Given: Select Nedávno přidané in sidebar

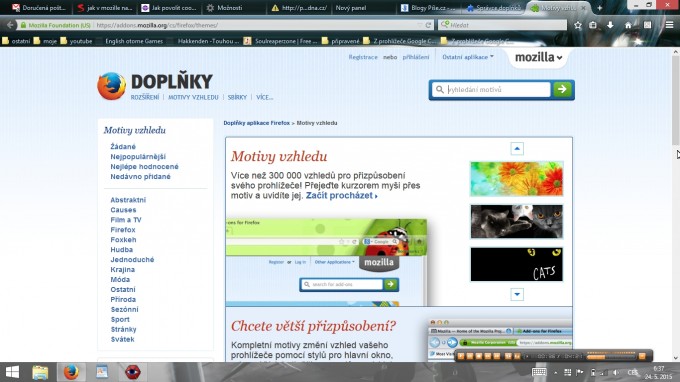Looking at the screenshot, I should point(141,176).
